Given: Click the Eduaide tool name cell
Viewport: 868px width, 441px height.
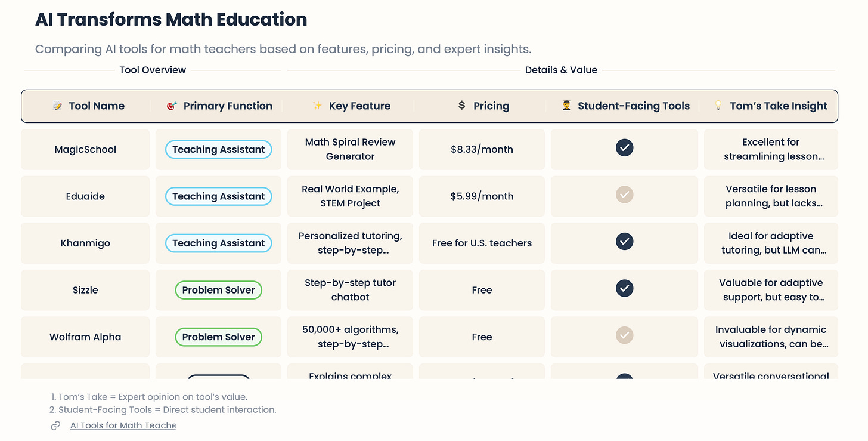Looking at the screenshot, I should click(85, 196).
